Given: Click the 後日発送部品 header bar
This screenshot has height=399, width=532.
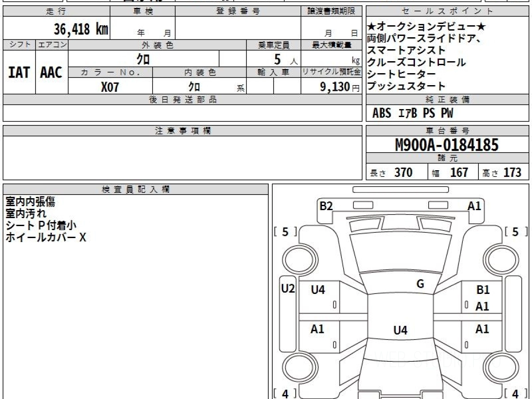Looking at the screenshot, I should [183, 100].
